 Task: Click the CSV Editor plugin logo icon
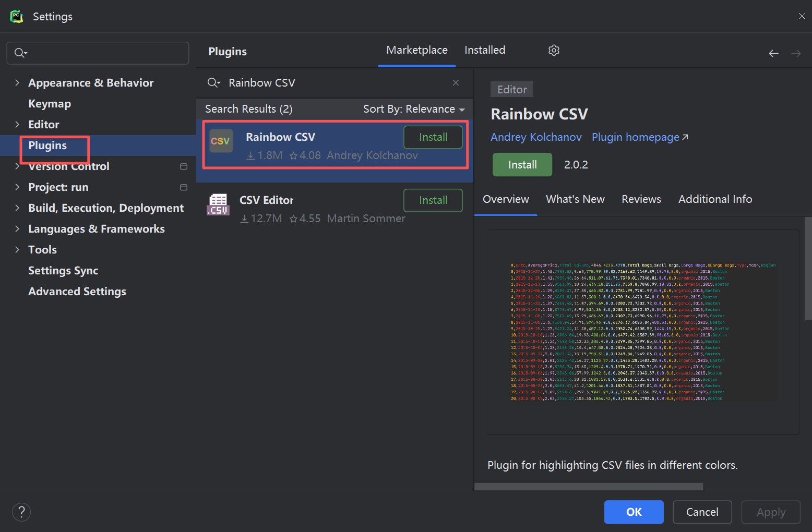point(218,204)
